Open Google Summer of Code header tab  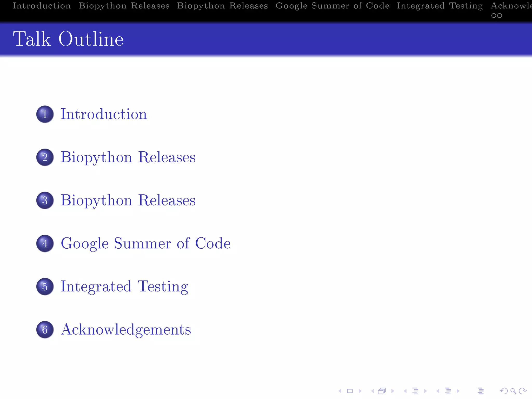pos(332,6)
